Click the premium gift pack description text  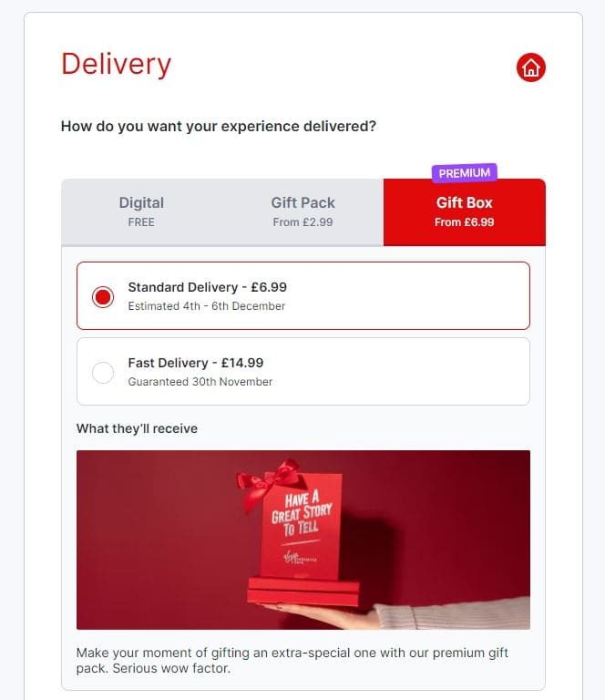click(x=292, y=660)
